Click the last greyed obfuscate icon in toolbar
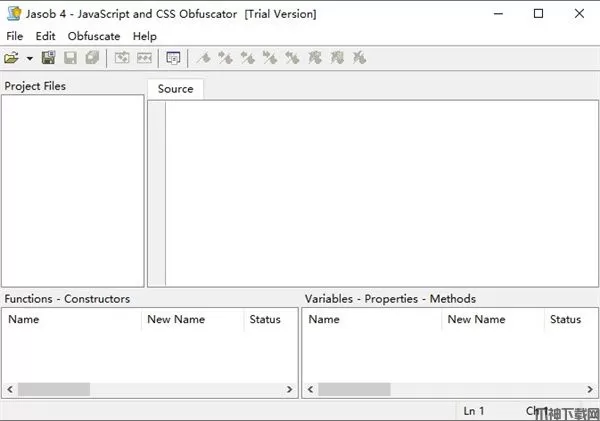600x421 pixels. 359,58
